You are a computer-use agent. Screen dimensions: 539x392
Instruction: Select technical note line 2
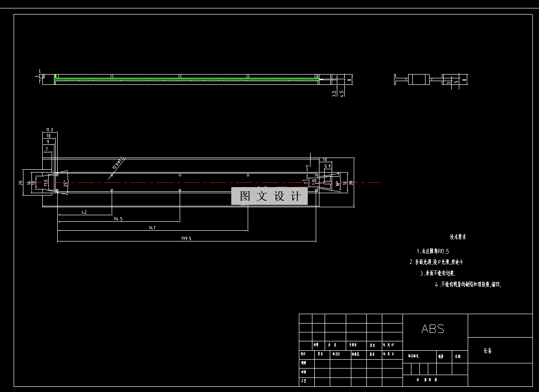436,262
